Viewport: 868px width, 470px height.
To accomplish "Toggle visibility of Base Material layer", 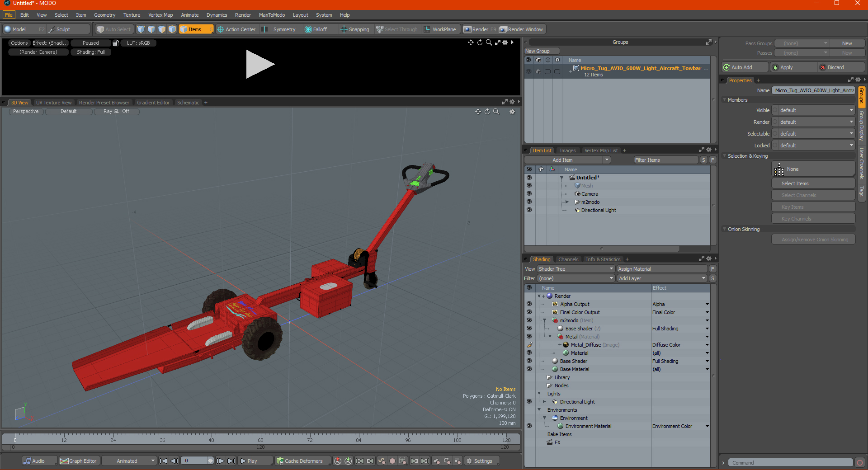I will (529, 369).
